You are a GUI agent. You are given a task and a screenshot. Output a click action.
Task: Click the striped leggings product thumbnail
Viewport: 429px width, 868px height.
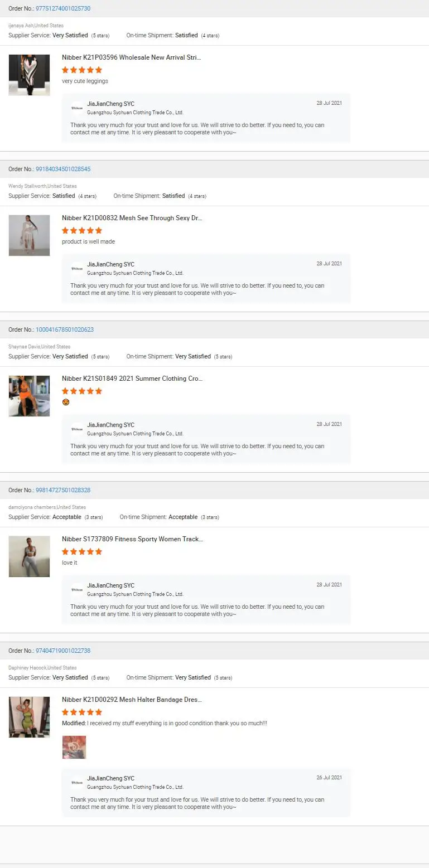pos(29,75)
